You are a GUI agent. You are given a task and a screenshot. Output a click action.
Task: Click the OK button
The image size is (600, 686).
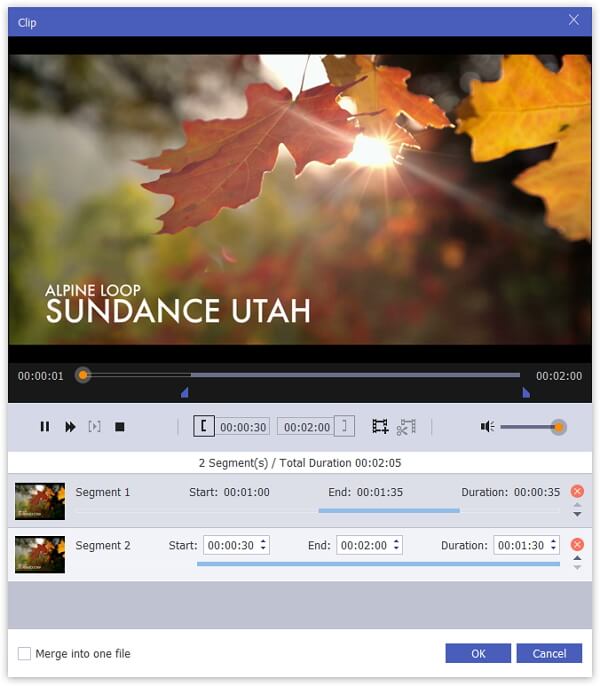[x=478, y=653]
